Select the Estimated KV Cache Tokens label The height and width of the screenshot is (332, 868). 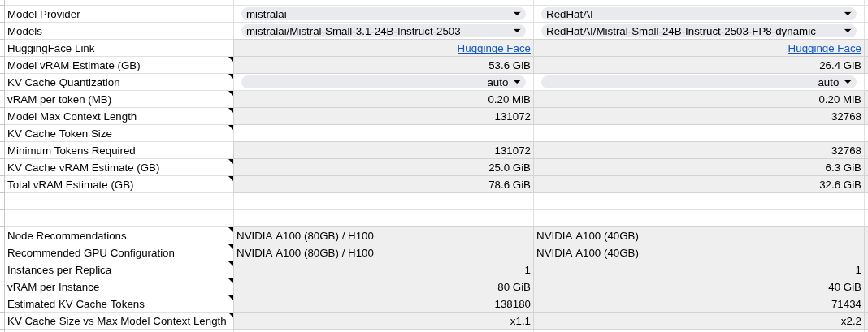click(x=119, y=304)
